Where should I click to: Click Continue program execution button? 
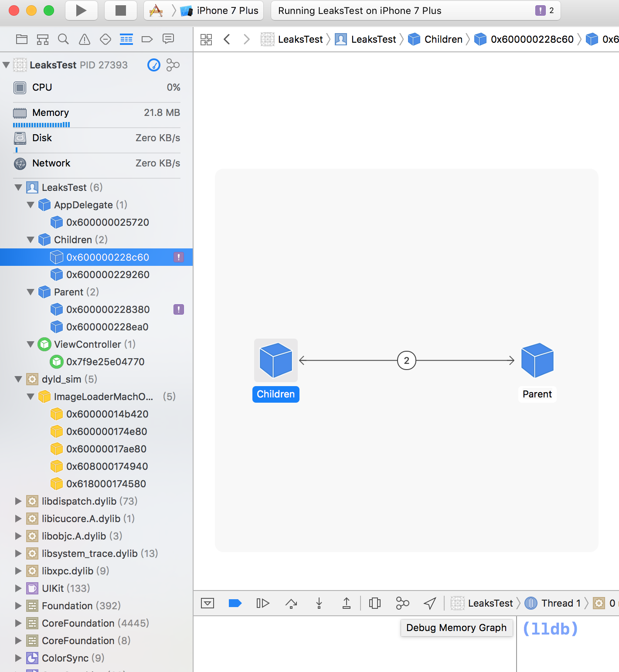click(263, 603)
